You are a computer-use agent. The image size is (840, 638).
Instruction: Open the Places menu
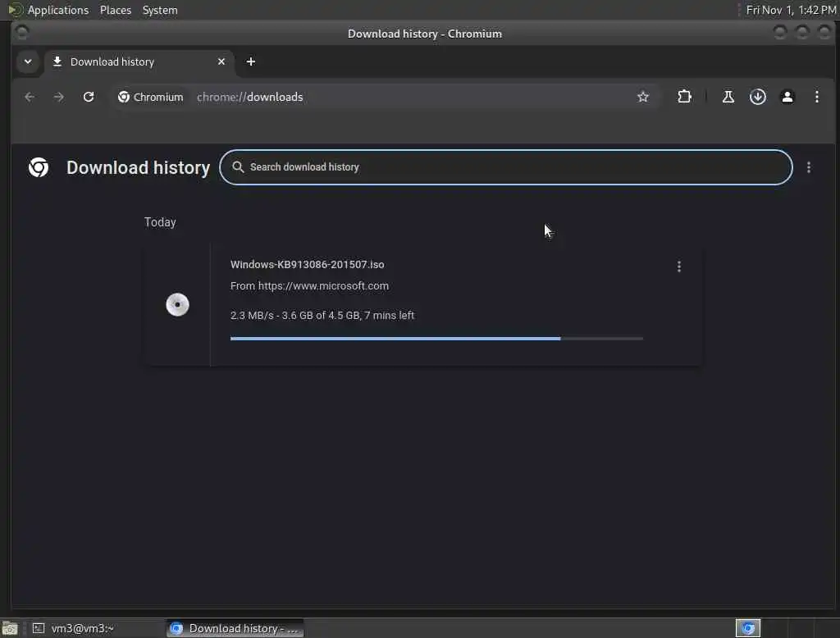tap(115, 10)
